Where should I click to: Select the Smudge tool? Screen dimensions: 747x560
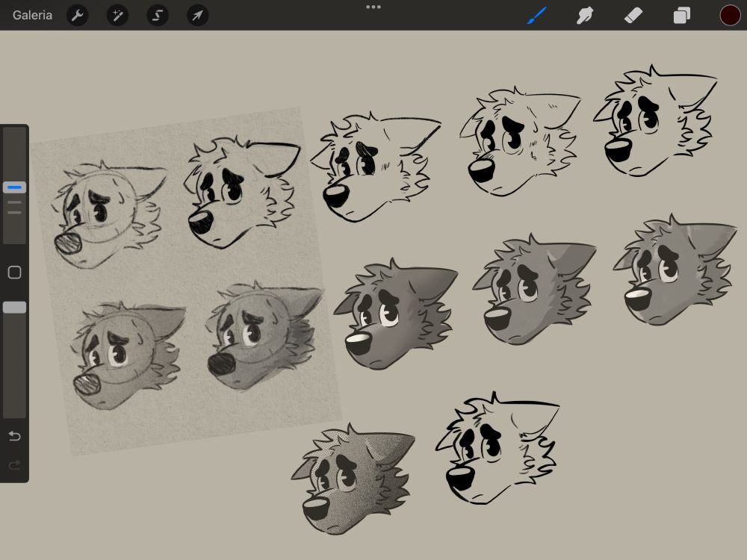coord(585,15)
